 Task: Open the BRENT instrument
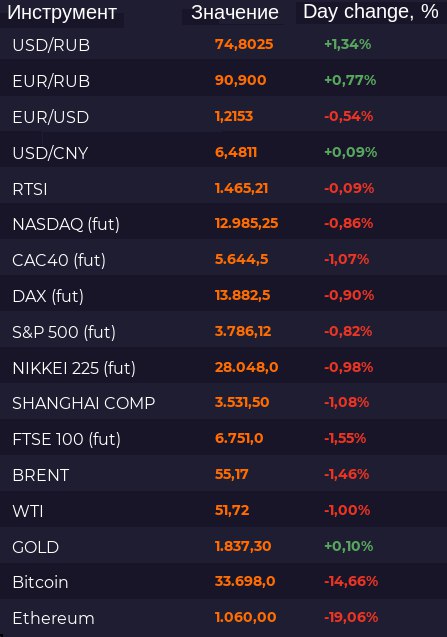point(41,475)
